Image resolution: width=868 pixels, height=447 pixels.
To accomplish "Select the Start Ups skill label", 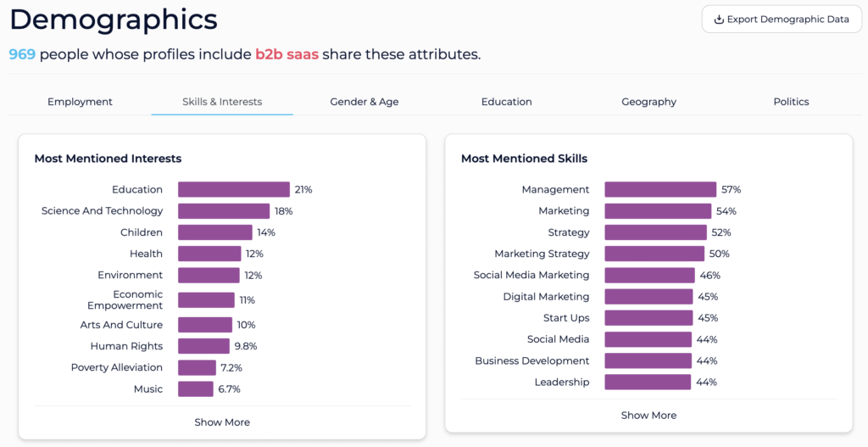I will click(x=566, y=318).
